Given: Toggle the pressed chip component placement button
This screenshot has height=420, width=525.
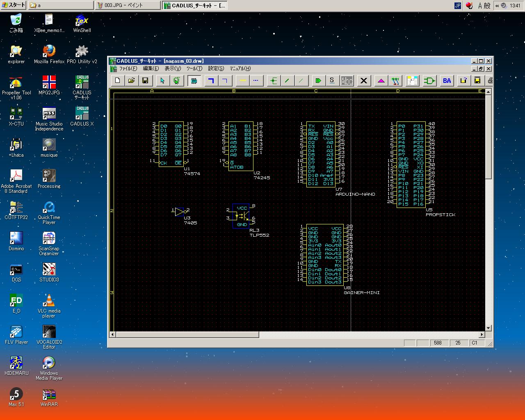Looking at the screenshot, I should tap(194, 80).
